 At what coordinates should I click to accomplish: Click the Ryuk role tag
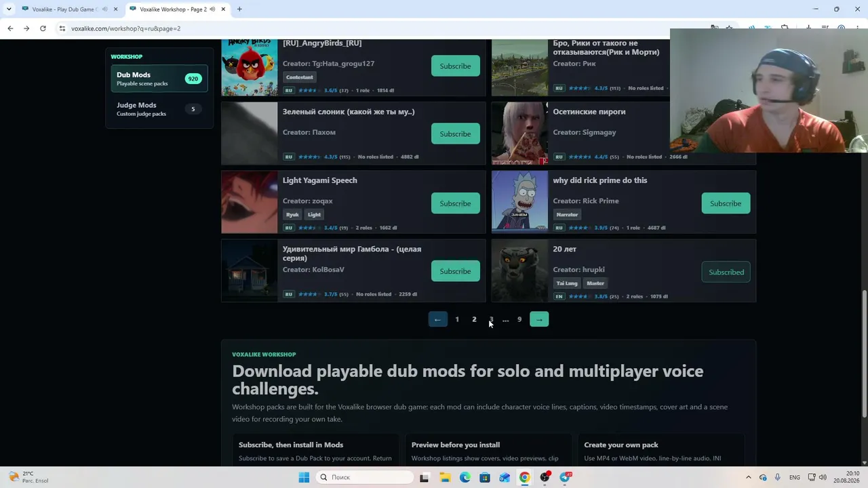pos(292,214)
